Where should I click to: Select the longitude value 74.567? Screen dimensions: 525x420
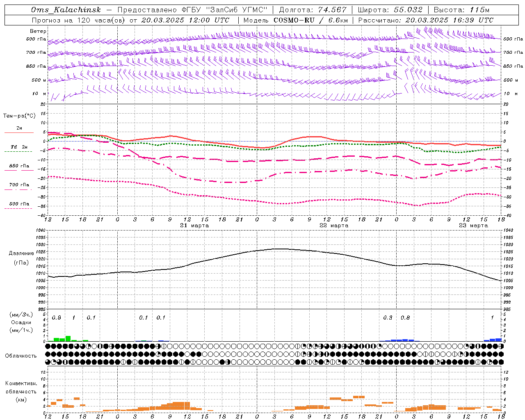tap(332, 10)
